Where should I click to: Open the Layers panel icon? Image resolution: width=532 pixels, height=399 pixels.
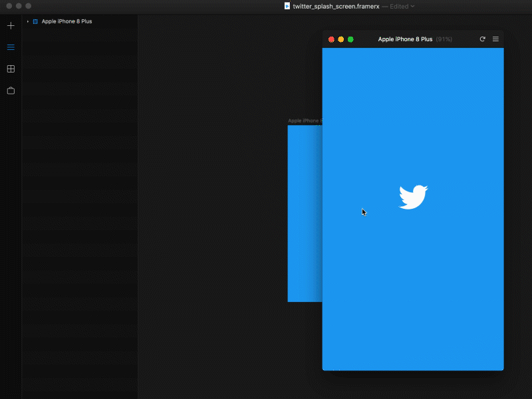(11, 47)
